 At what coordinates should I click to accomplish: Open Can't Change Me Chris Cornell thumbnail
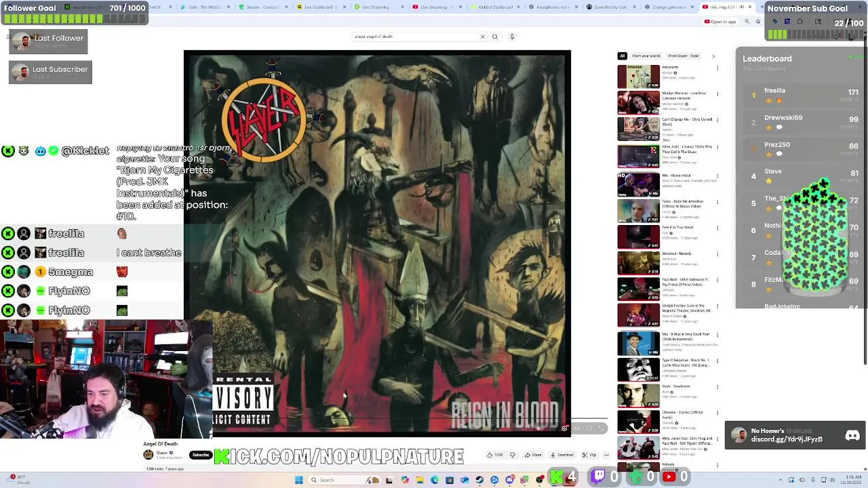[x=638, y=129]
